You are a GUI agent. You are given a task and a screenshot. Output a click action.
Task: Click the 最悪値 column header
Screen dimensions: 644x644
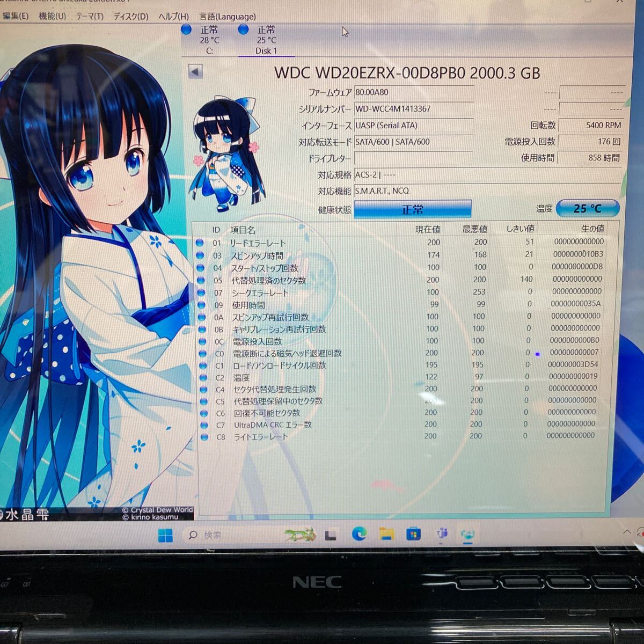474,229
